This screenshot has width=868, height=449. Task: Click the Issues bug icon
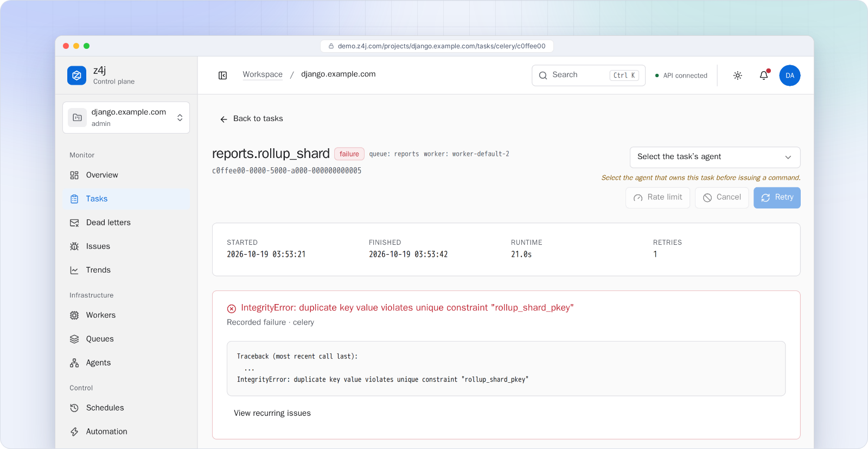click(x=74, y=246)
